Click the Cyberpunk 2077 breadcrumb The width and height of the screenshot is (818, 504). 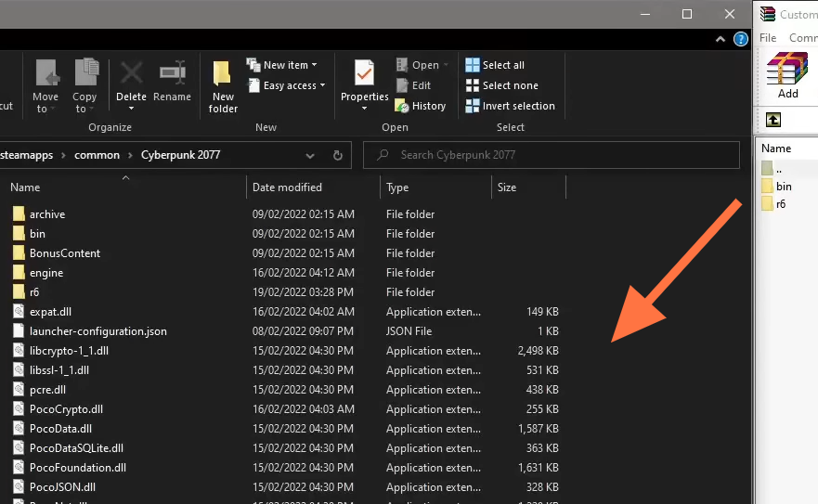(180, 155)
